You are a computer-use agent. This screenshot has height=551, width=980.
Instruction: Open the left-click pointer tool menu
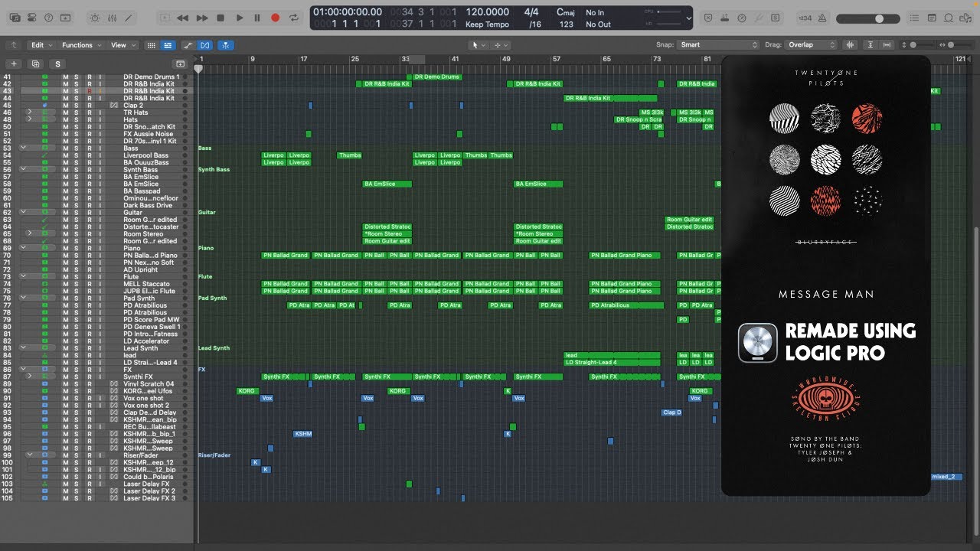479,45
